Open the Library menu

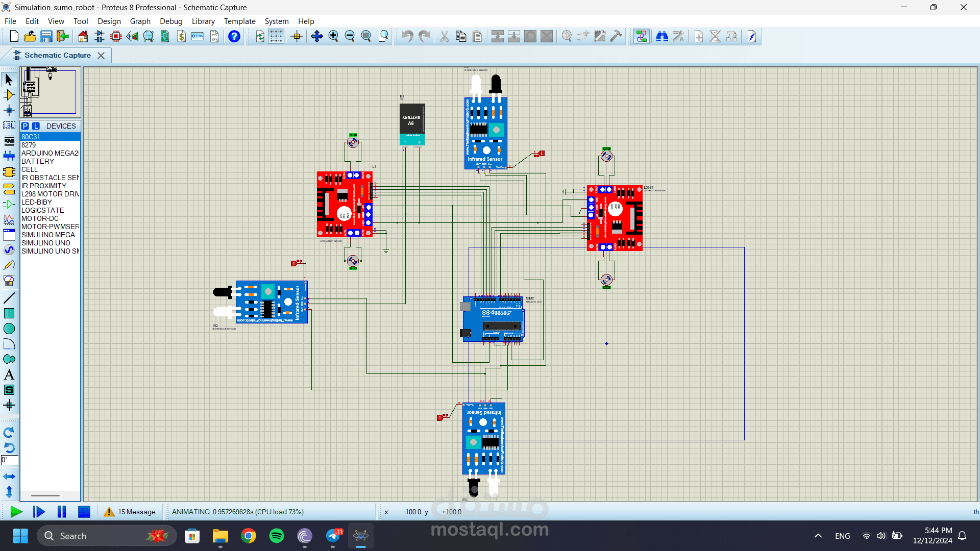(x=203, y=21)
